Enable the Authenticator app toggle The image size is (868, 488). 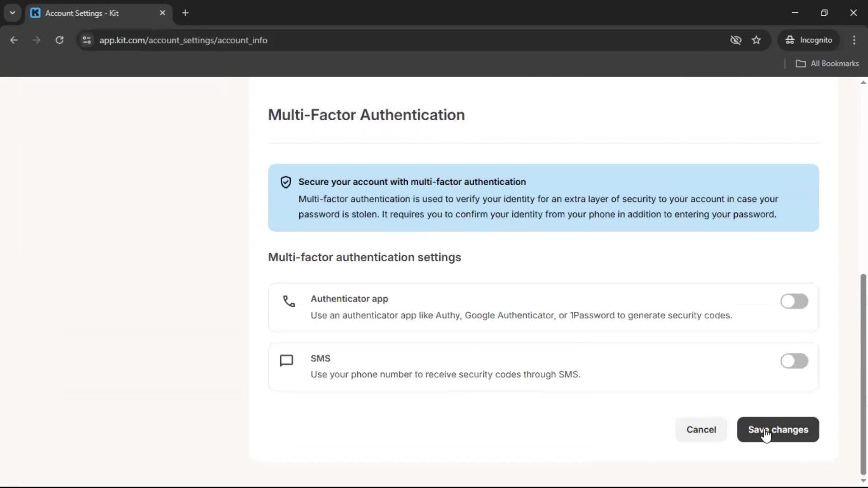[794, 301]
